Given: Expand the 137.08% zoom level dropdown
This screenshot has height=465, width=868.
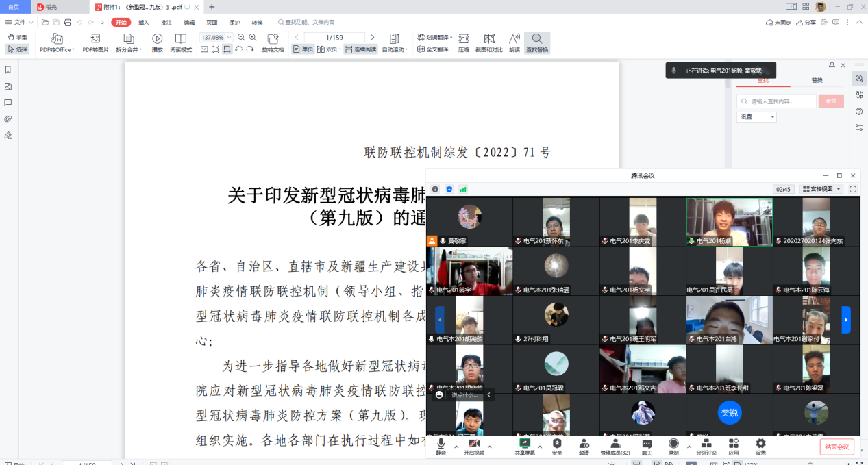Looking at the screenshot, I should 229,37.
